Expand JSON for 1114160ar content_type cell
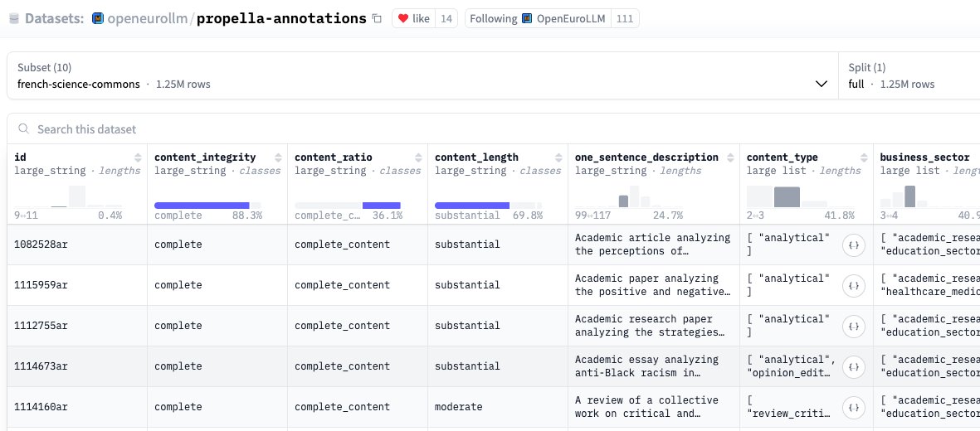980x431 pixels. tap(853, 407)
